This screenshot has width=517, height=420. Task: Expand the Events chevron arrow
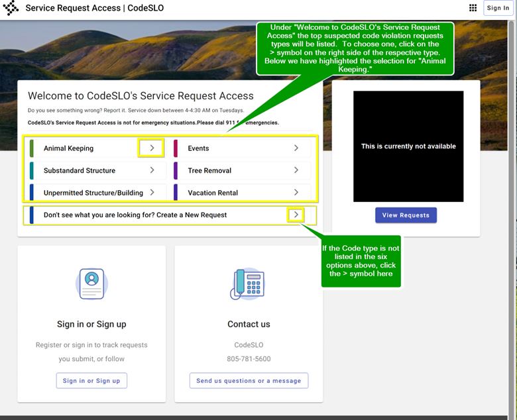[296, 148]
